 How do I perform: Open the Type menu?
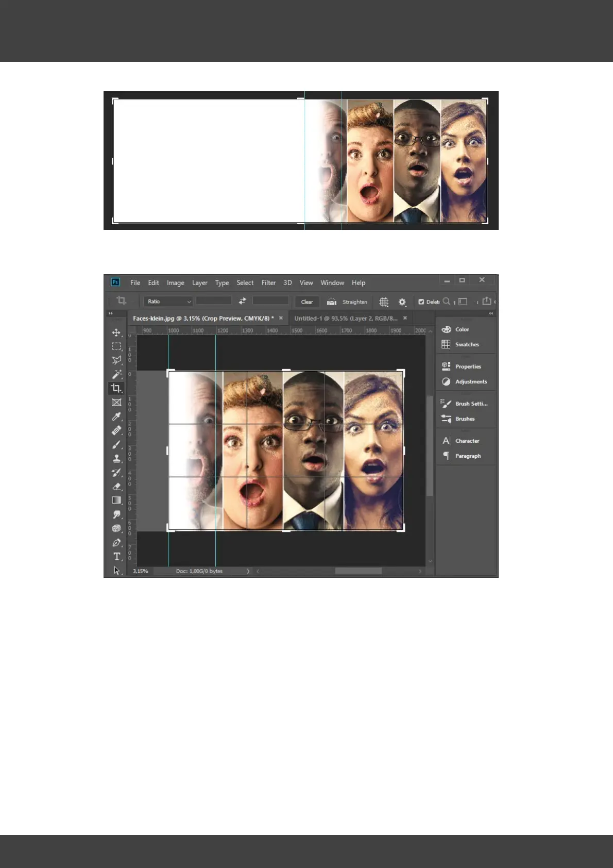click(x=222, y=283)
